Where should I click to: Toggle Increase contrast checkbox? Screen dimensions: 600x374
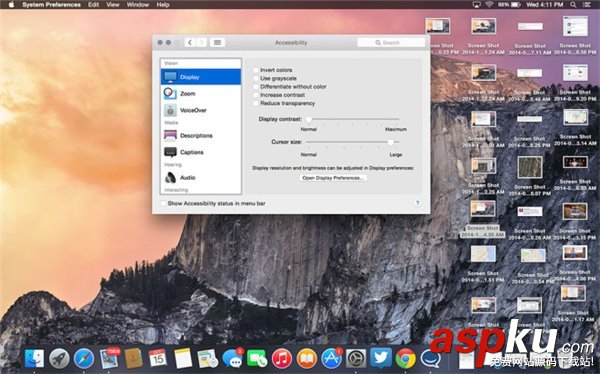pyautogui.click(x=256, y=95)
